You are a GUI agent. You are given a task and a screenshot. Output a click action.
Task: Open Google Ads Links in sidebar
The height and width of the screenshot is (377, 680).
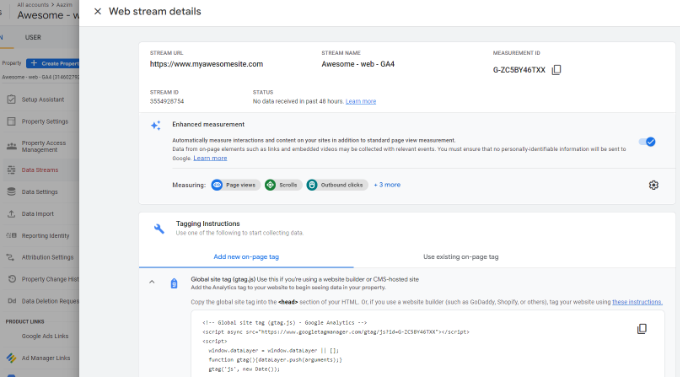(x=45, y=336)
